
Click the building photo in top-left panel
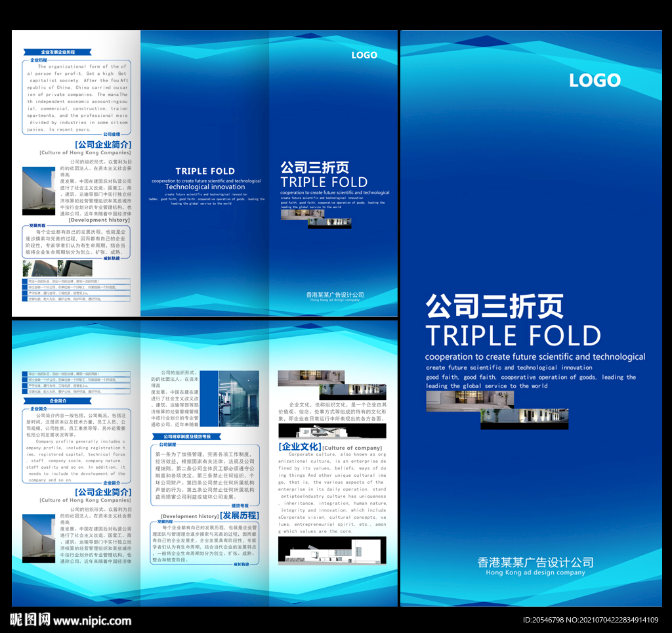click(39, 191)
